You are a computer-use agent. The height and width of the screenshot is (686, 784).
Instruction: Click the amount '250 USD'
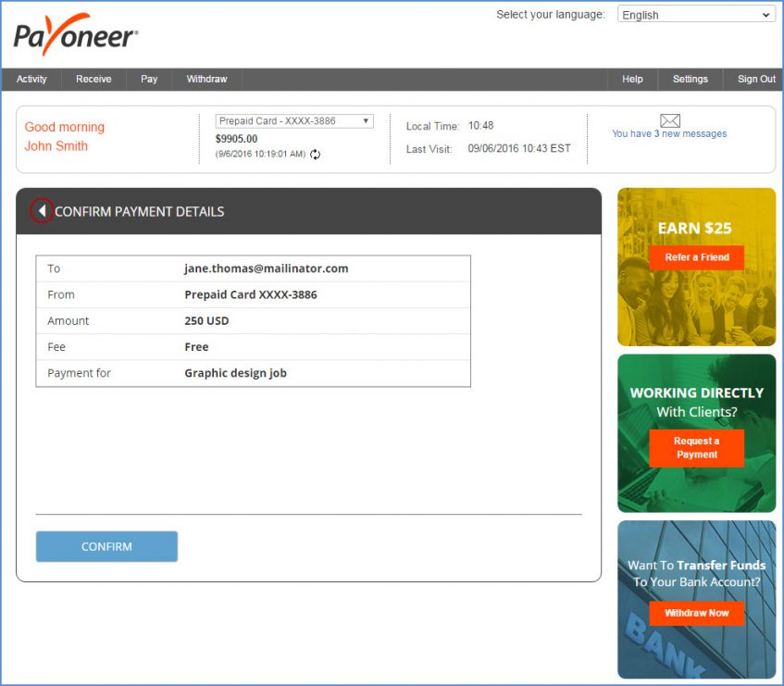click(x=206, y=321)
